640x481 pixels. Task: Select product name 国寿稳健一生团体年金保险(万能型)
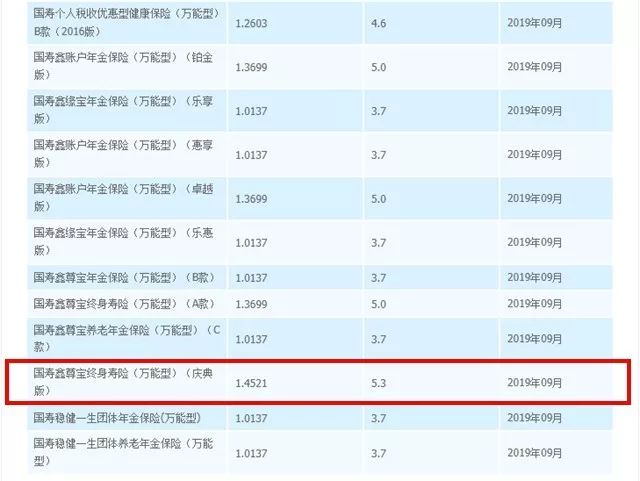pos(117,418)
